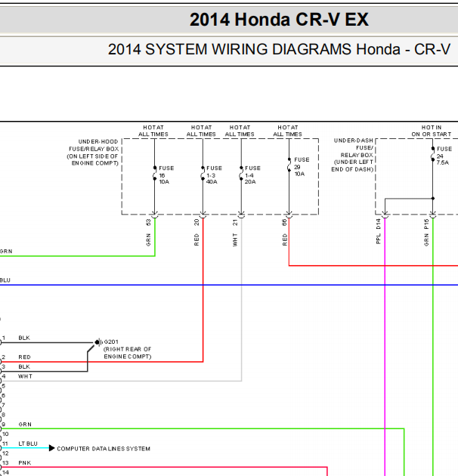Click the pin 1 "BLK" wire label
The width and height of the screenshot is (458, 476).
click(24, 338)
